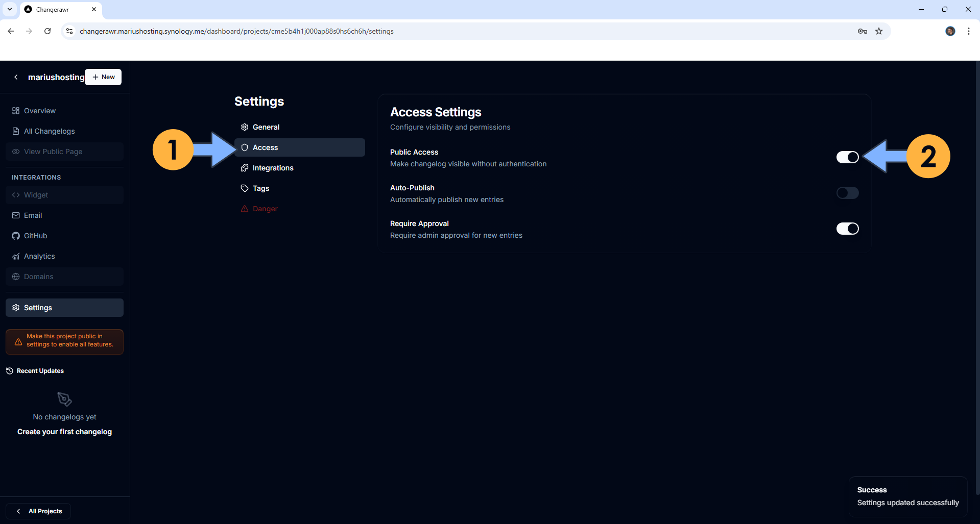The height and width of the screenshot is (524, 980).
Task: Click the All Changelogs document icon
Action: click(16, 131)
